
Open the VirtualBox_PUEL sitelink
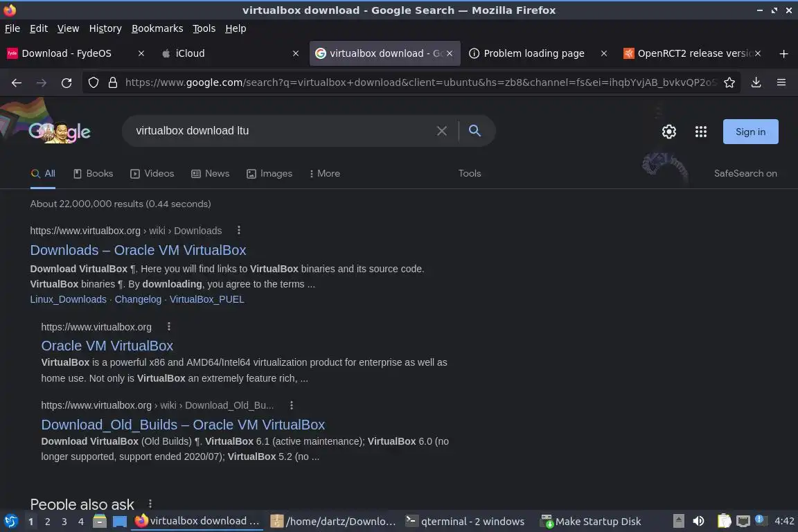(x=206, y=299)
